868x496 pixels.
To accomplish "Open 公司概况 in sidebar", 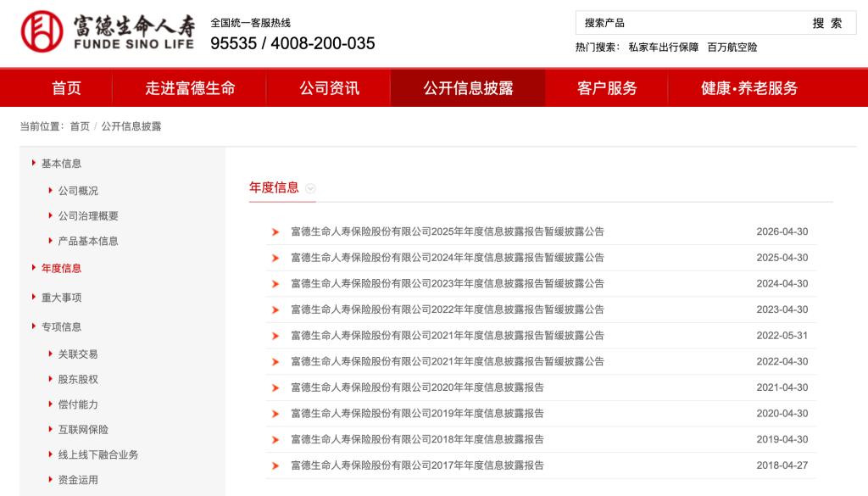I will (x=78, y=191).
